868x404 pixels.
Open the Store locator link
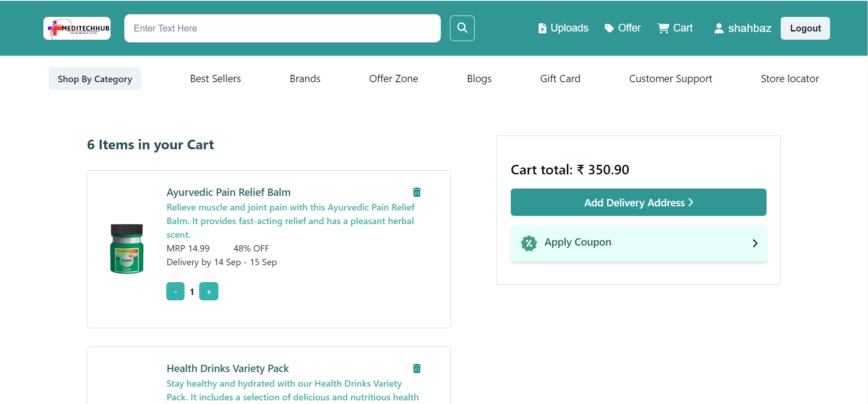coord(789,79)
